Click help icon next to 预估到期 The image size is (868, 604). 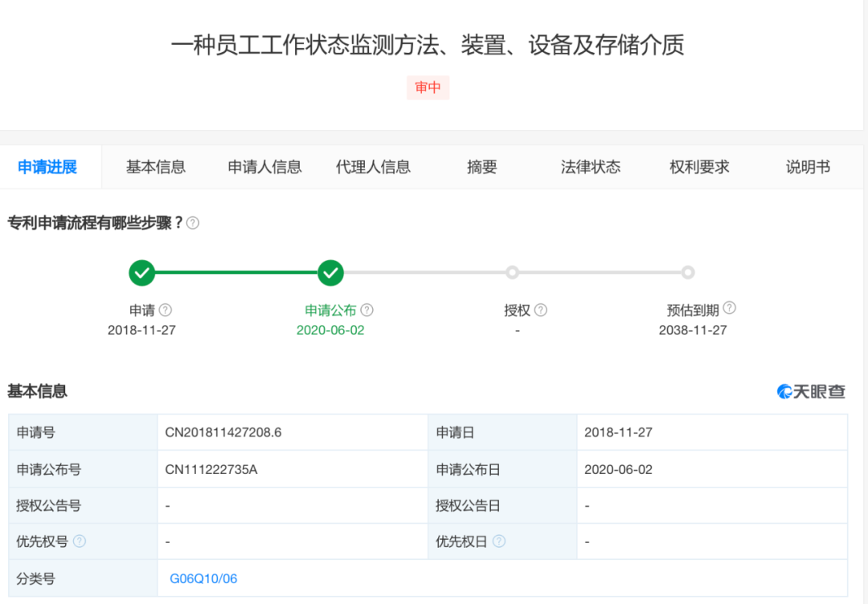coord(730,308)
